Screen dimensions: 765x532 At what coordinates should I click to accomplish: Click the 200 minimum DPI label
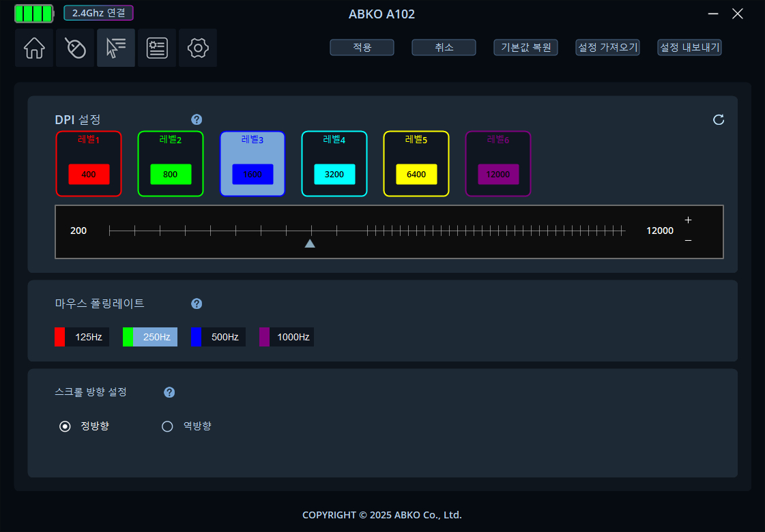(x=78, y=231)
